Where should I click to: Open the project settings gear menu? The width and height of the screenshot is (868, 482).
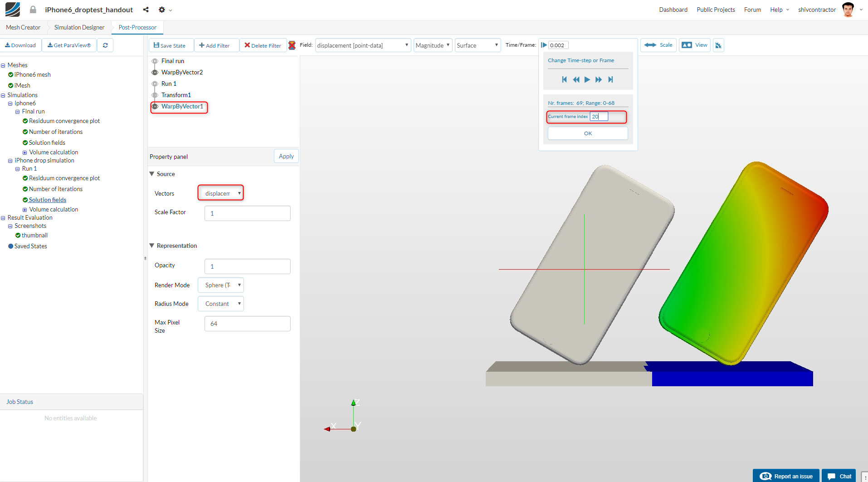coord(161,10)
